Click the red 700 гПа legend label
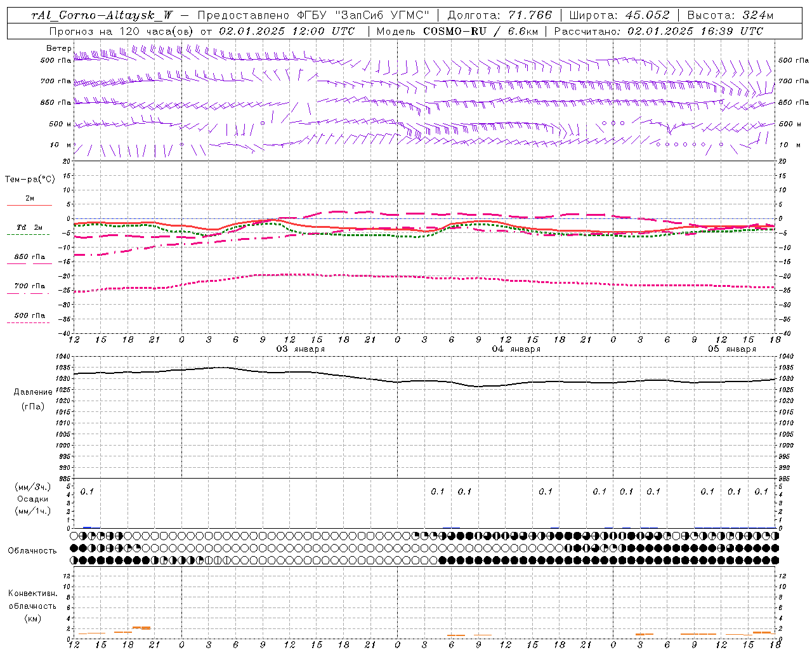Screen dimensions: 812x650 coord(30,286)
